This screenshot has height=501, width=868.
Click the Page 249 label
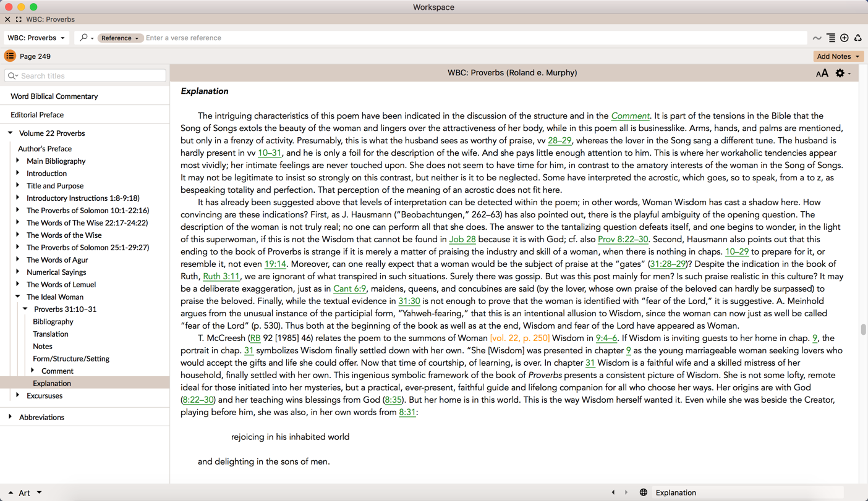point(35,56)
